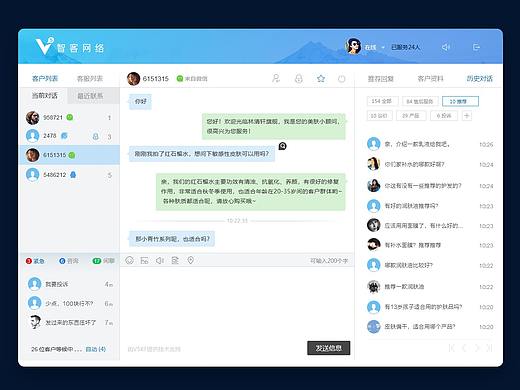Click the 来自微信 source label
The width and height of the screenshot is (520, 390).
(x=192, y=79)
